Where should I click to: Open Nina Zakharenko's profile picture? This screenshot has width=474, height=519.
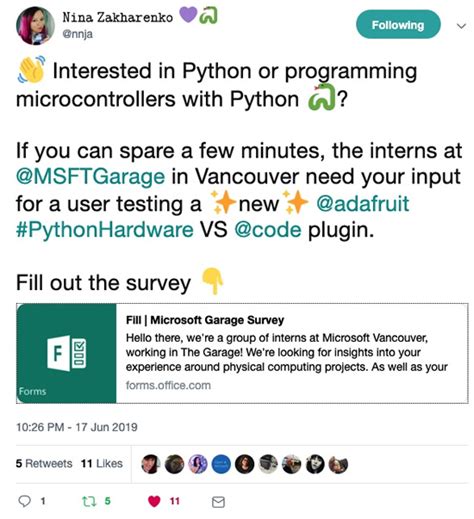click(x=35, y=25)
